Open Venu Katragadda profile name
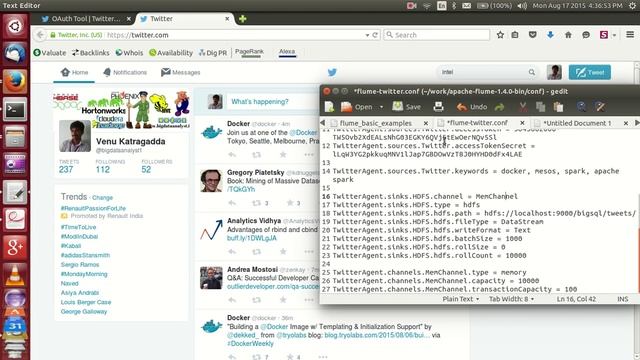 tap(131, 142)
